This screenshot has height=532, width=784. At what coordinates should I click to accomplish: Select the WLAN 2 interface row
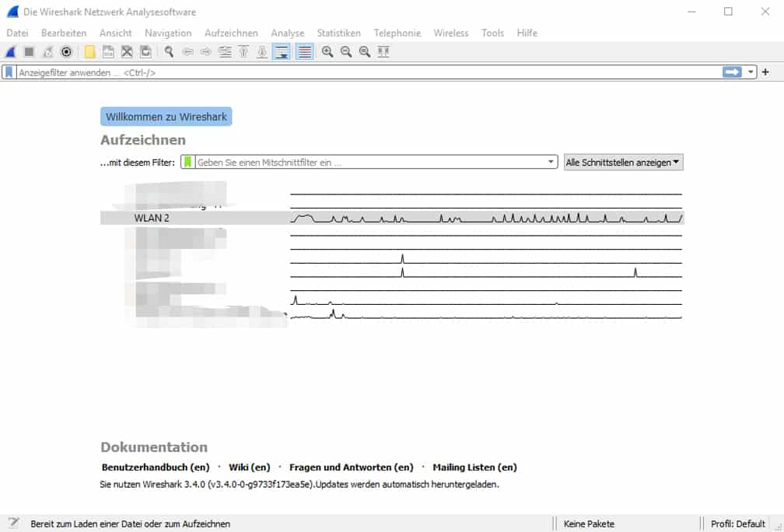(x=391, y=218)
